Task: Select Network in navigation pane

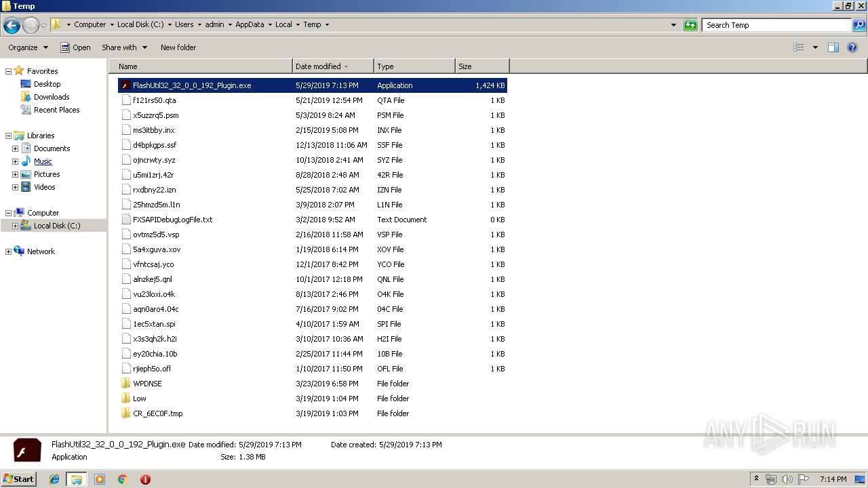Action: [x=41, y=251]
